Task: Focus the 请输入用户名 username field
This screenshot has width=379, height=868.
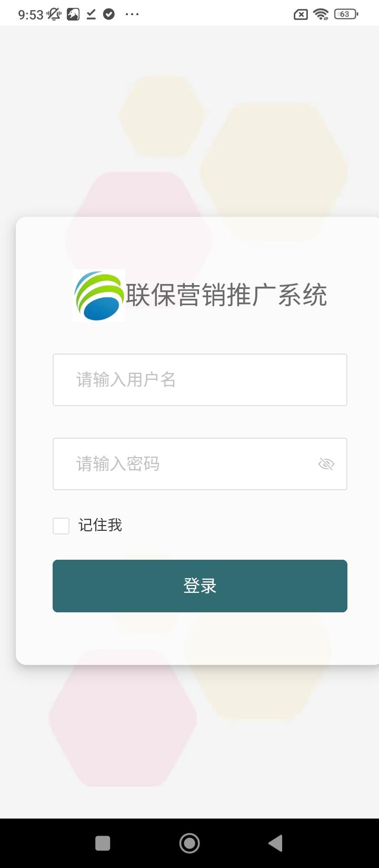Action: 200,380
